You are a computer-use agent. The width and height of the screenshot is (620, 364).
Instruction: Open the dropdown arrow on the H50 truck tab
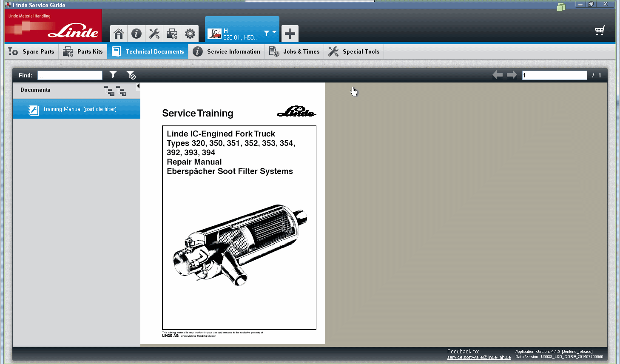(x=274, y=32)
